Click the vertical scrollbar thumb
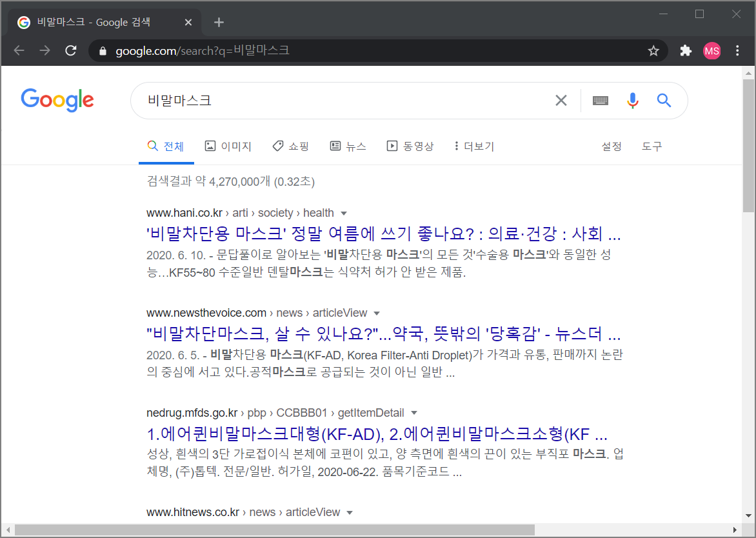Viewport: 756px width, 538px height. point(748,146)
